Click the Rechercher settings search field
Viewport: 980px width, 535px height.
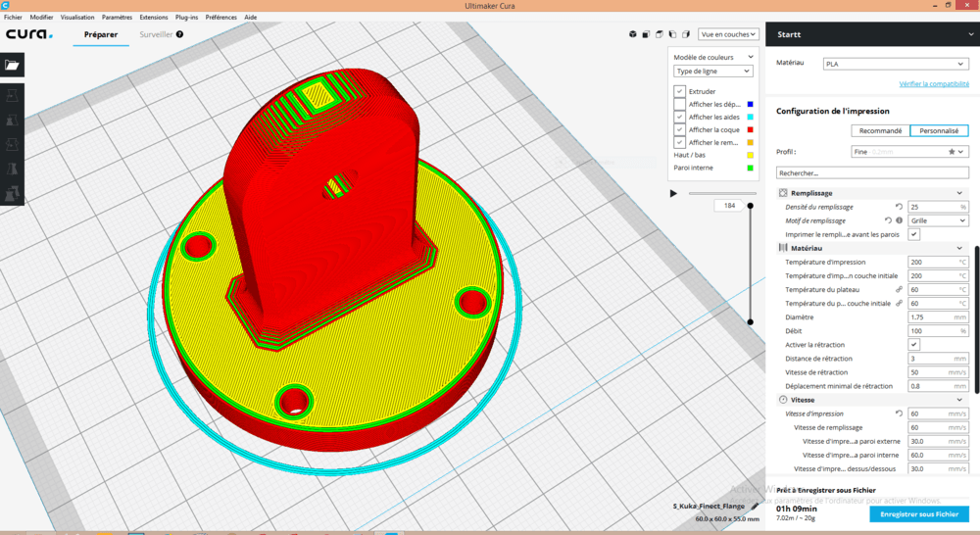click(871, 172)
